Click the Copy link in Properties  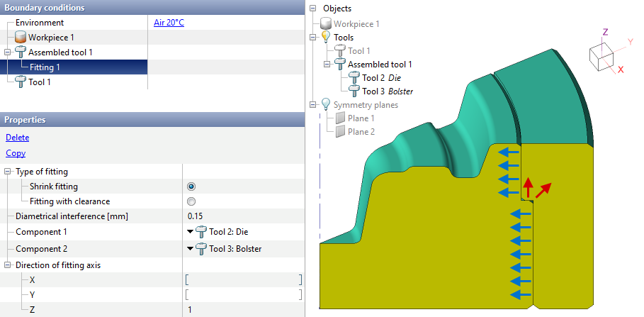(x=14, y=153)
